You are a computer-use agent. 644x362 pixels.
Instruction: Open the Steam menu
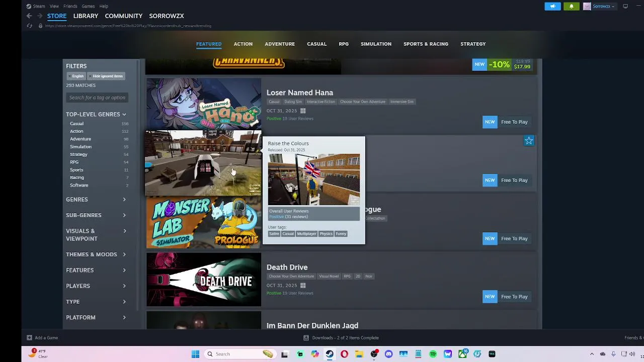pyautogui.click(x=39, y=7)
